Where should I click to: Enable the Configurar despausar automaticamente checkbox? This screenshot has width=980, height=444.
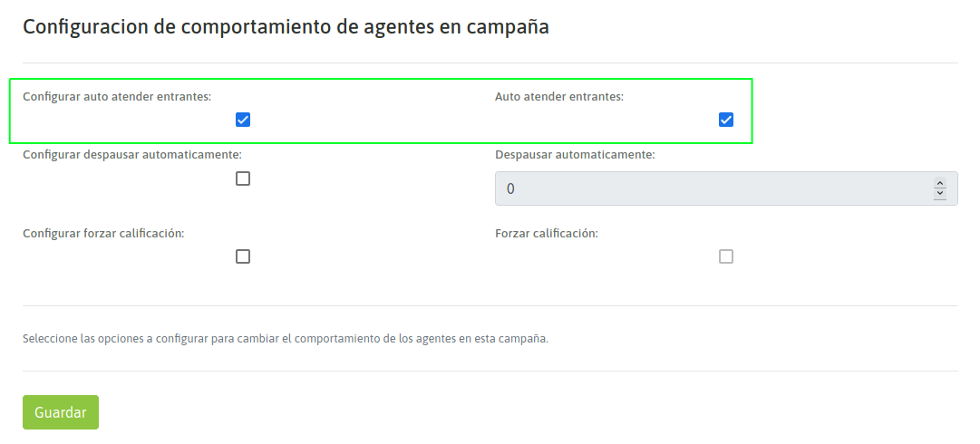(x=243, y=179)
